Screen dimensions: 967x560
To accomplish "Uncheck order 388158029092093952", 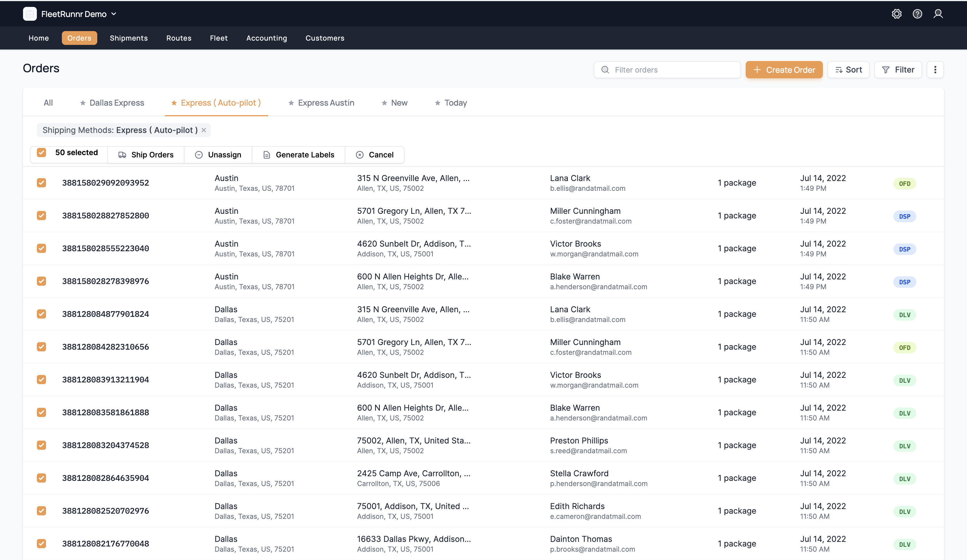I will click(x=41, y=183).
